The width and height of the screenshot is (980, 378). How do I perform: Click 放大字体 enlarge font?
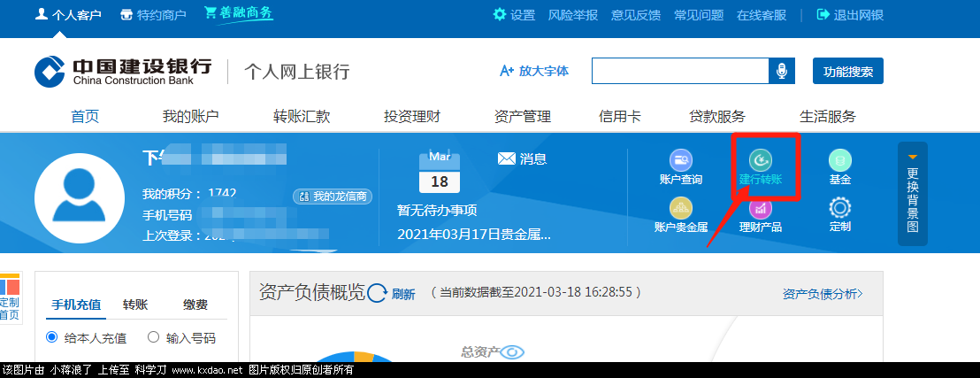[534, 71]
